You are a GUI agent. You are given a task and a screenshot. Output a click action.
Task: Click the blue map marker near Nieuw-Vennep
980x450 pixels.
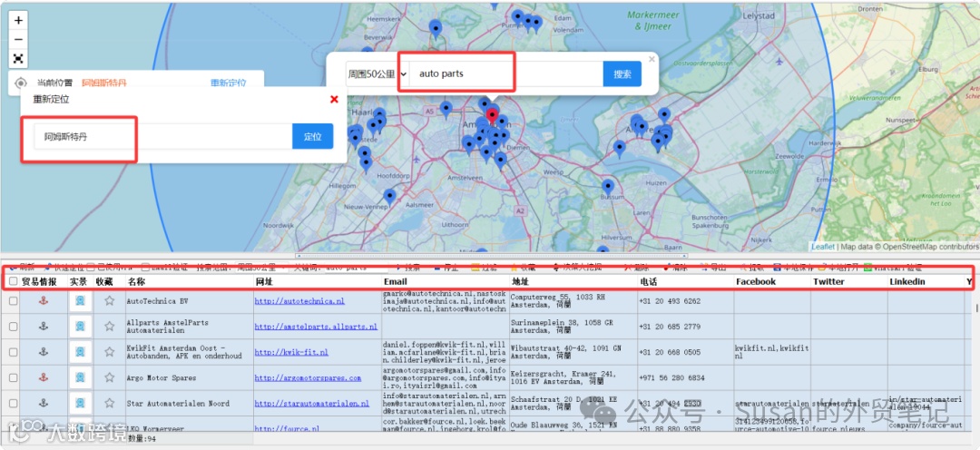tap(389, 197)
